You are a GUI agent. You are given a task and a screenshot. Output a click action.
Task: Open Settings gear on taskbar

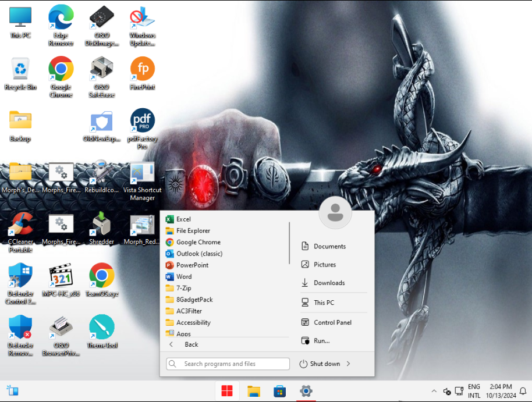click(306, 391)
